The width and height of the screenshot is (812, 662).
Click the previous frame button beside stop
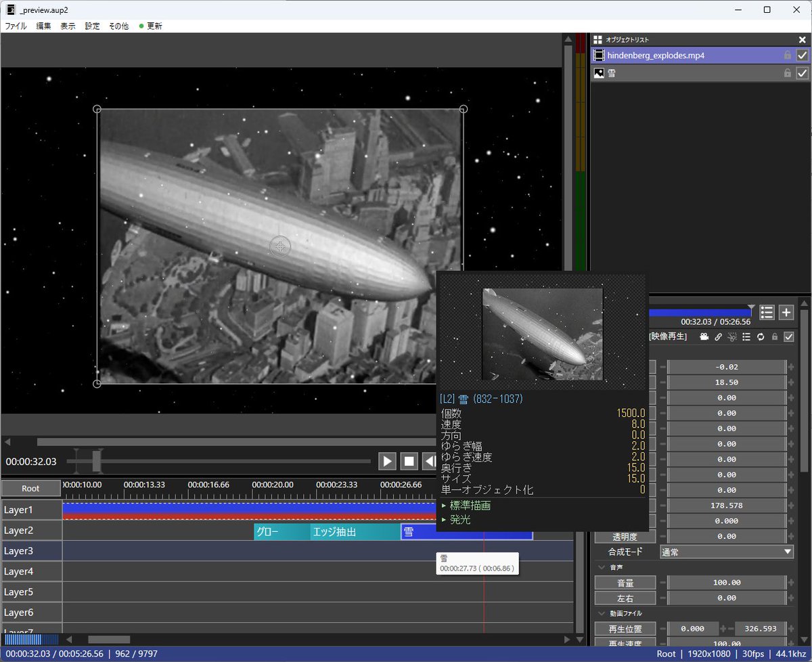(429, 462)
